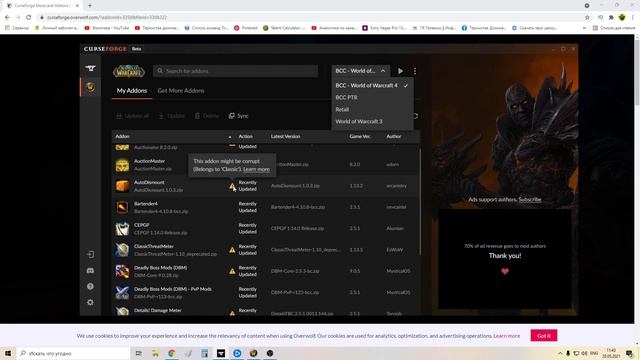The image size is (640, 360).
Task: Click the AuctionMaster addon thumbnail
Action: [x=122, y=164]
